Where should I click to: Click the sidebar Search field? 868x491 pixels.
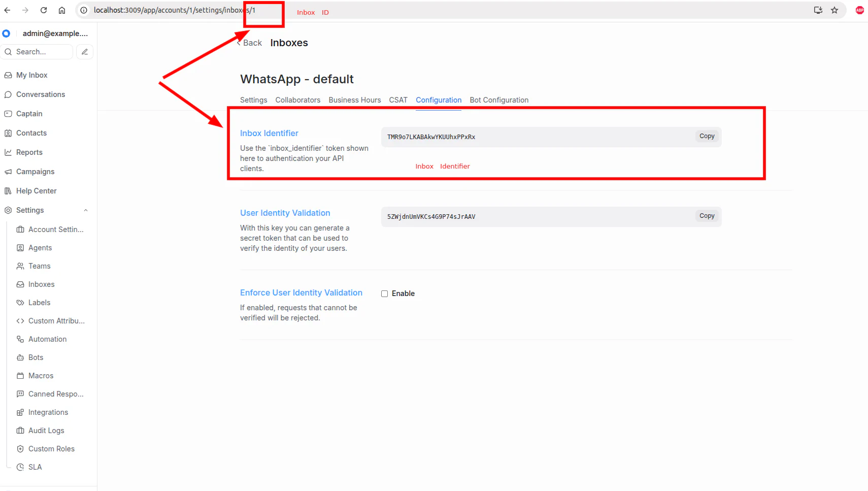click(x=37, y=52)
